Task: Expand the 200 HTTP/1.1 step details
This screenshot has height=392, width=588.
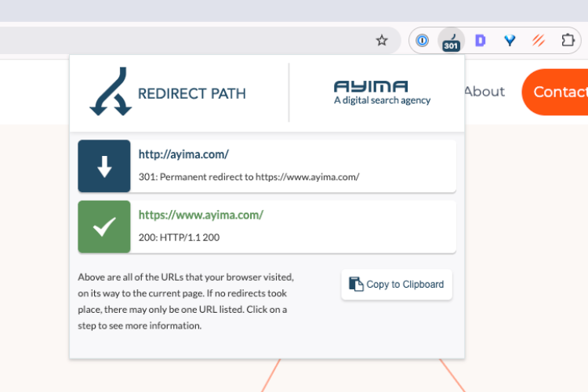Action: coord(179,237)
